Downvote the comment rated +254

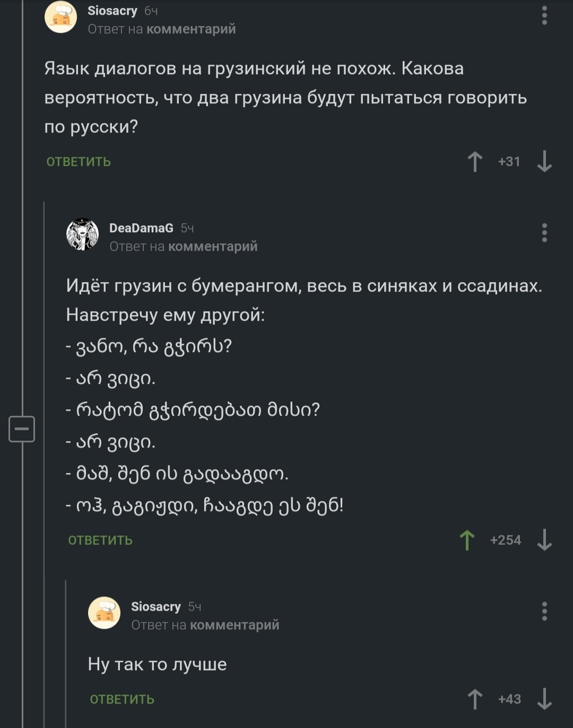click(544, 540)
